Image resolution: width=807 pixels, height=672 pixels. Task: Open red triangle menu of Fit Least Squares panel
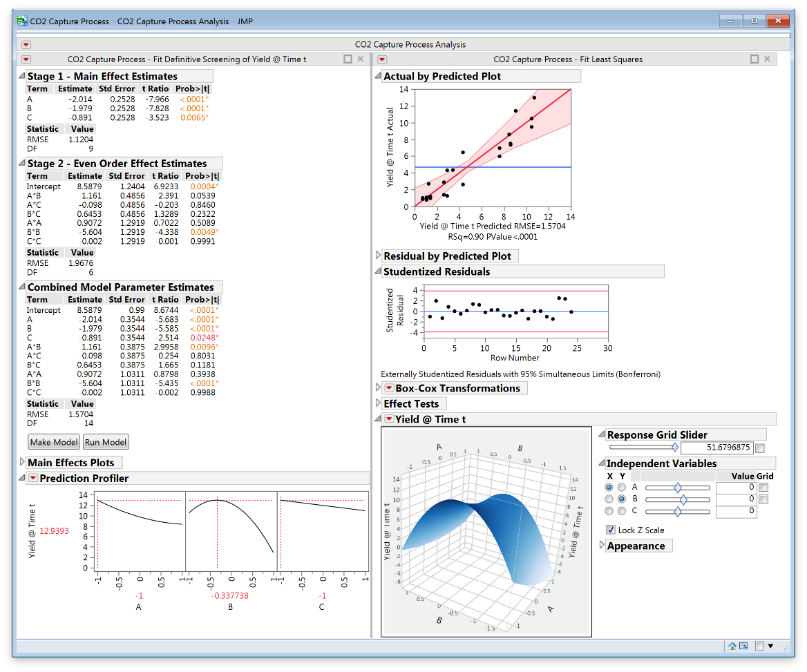click(x=382, y=59)
